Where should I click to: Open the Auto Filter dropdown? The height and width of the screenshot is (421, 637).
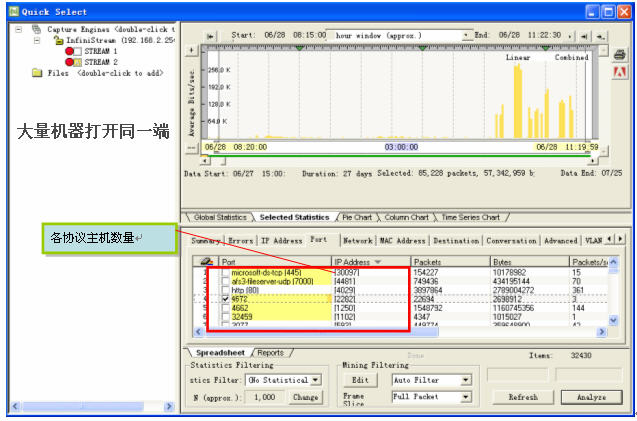[465, 380]
